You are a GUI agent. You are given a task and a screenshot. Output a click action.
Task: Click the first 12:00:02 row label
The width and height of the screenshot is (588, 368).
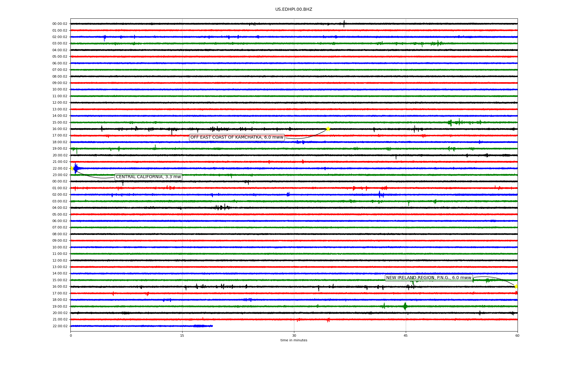(x=60, y=103)
